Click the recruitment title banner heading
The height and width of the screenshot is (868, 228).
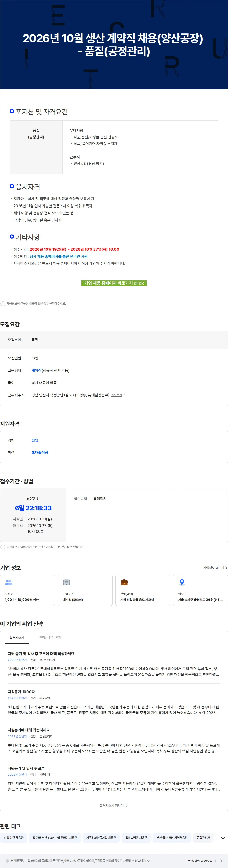click(113, 44)
